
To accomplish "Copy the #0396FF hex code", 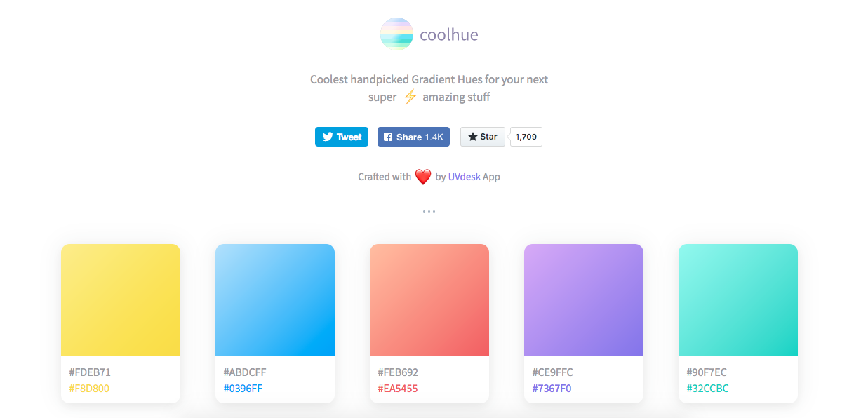I will click(243, 389).
